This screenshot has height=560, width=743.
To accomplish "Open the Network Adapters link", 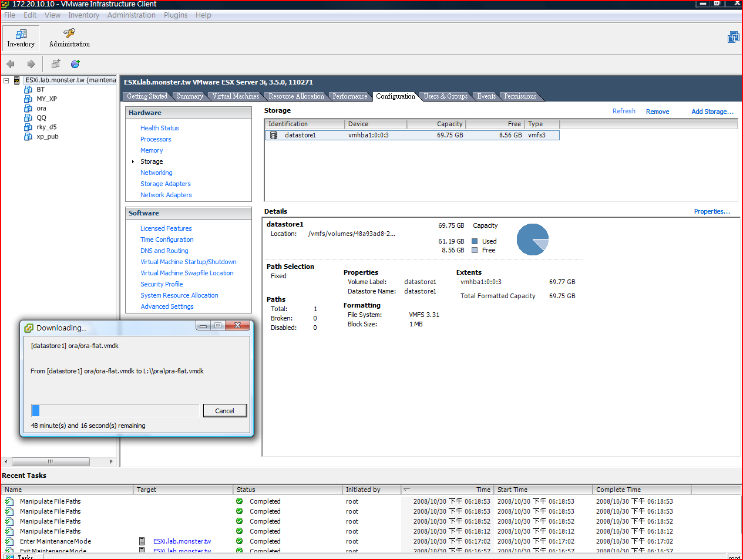I will [x=166, y=195].
